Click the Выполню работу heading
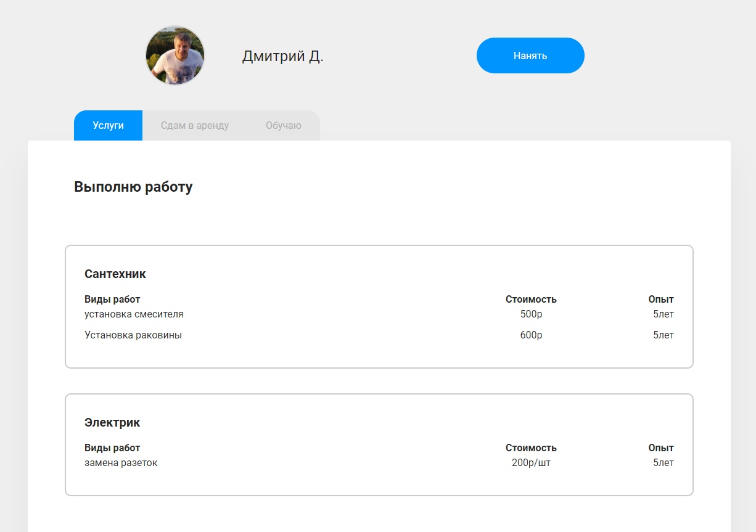Viewport: 756px width, 532px height. click(133, 187)
